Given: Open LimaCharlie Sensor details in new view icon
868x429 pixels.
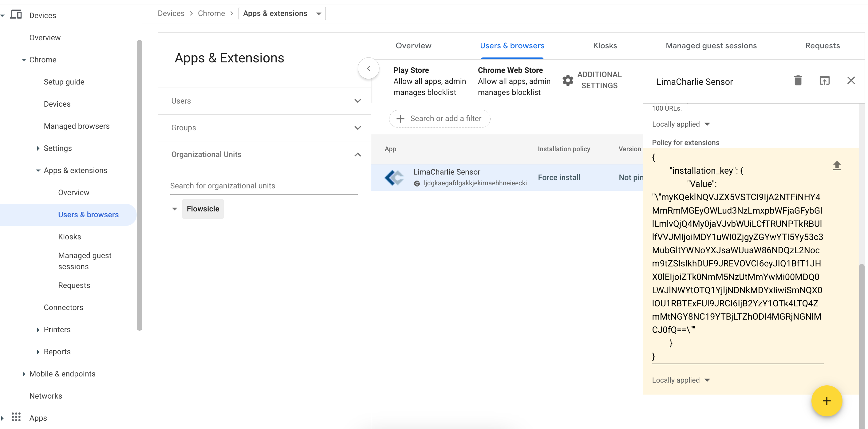Looking at the screenshot, I should point(824,81).
